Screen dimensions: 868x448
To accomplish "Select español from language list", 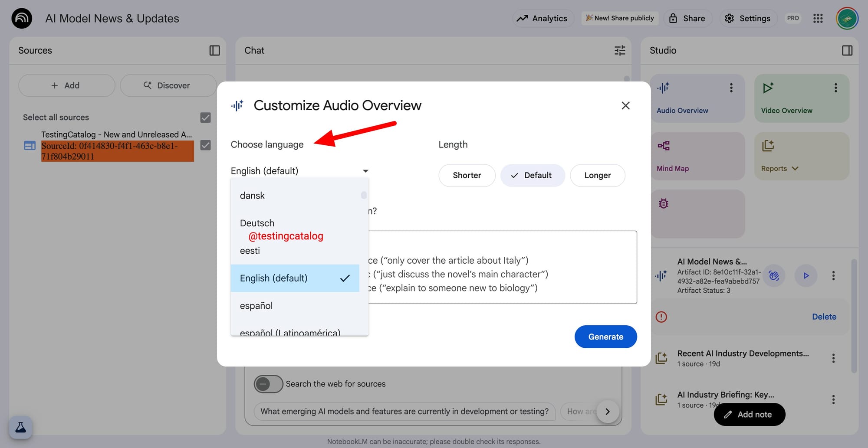I will tap(295, 306).
